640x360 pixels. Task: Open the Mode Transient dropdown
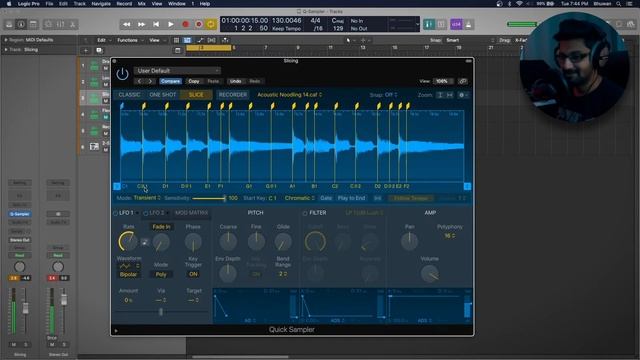[x=147, y=198]
